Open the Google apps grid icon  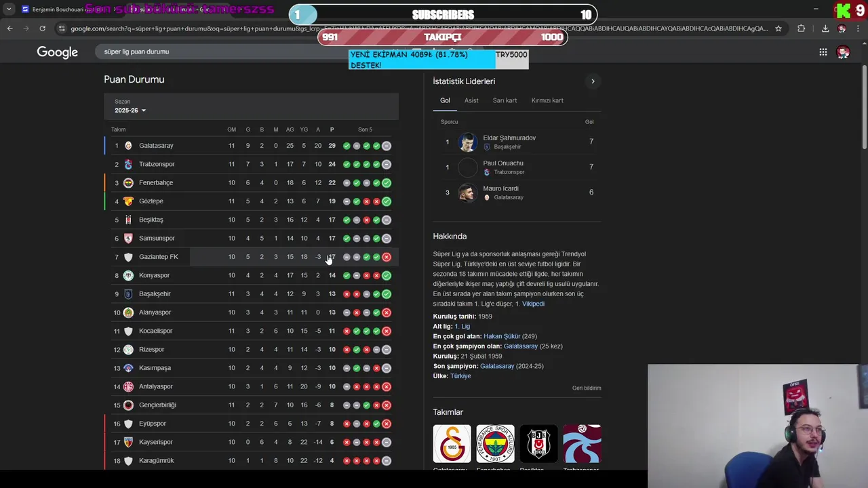coord(823,52)
